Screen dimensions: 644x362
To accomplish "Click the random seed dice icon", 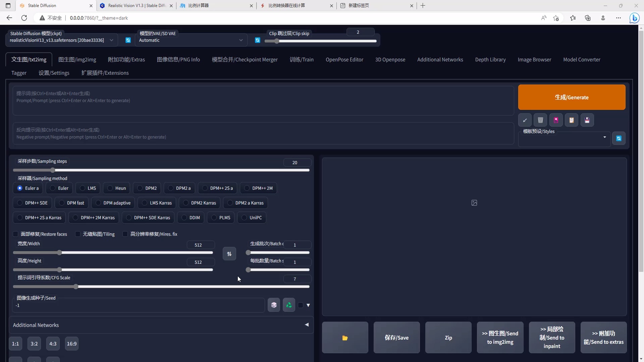I will click(x=274, y=305).
